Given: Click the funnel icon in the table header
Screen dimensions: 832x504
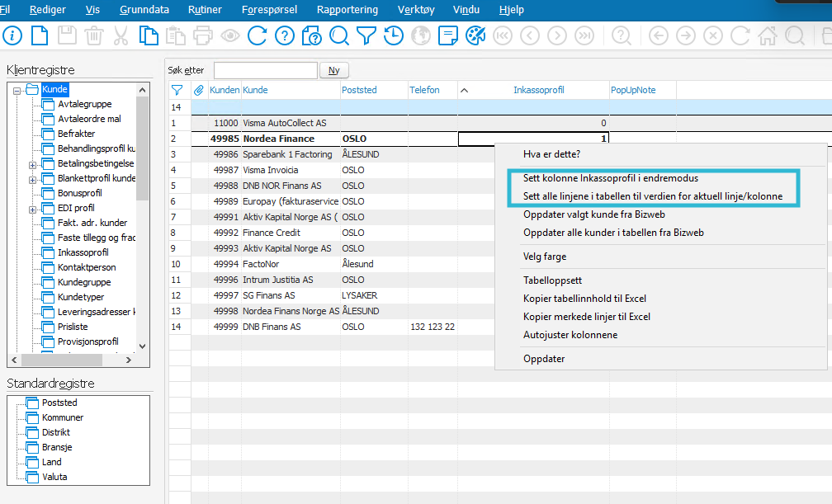Looking at the screenshot, I should pos(177,90).
